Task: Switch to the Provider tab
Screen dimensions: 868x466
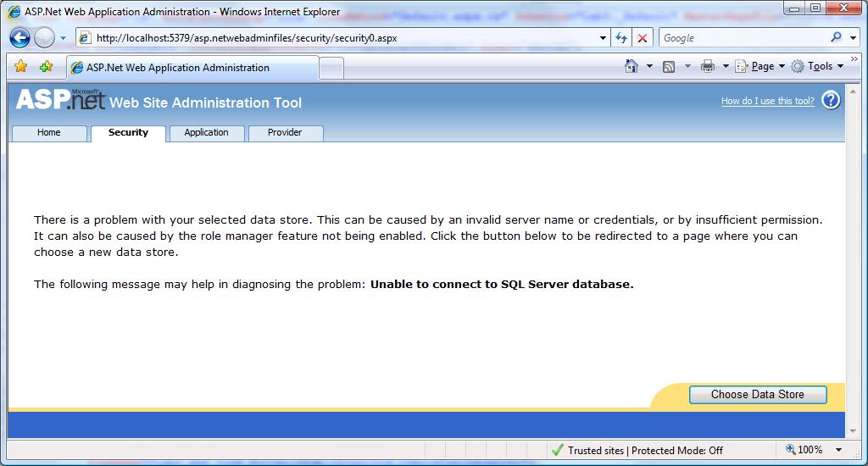Action: (x=285, y=133)
